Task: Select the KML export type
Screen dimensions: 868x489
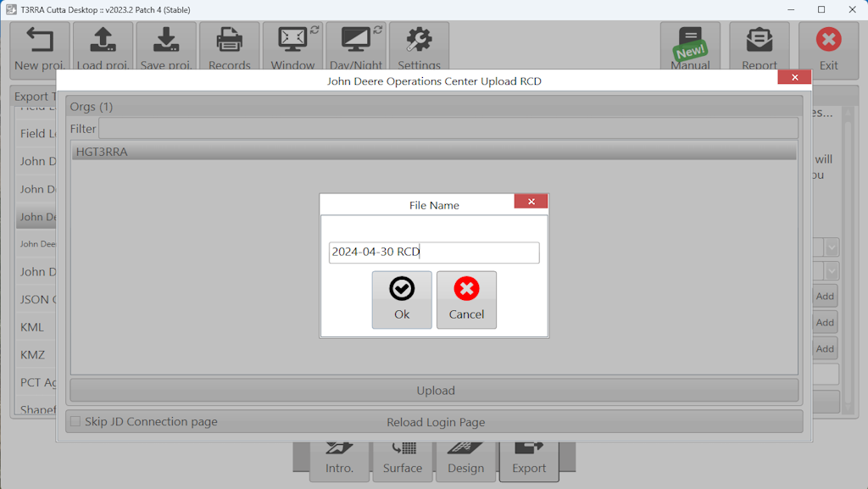Action: 36,327
